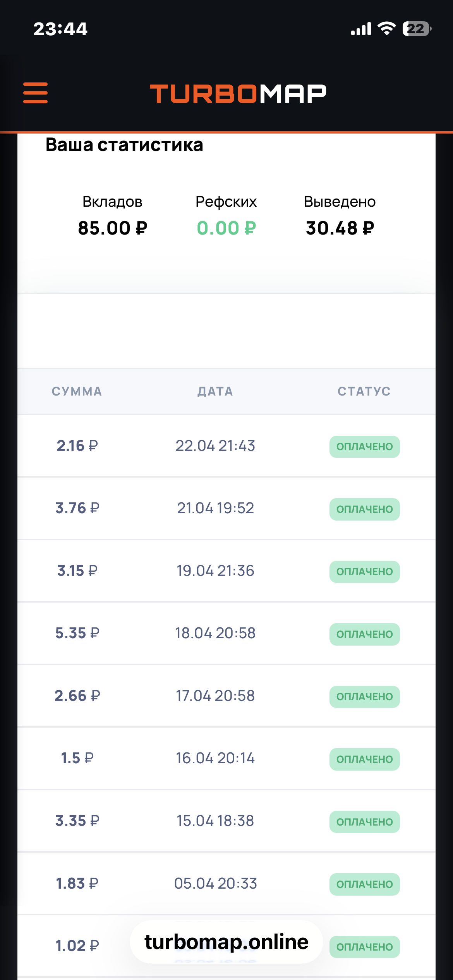Open the orange hamburger menu

point(35,93)
